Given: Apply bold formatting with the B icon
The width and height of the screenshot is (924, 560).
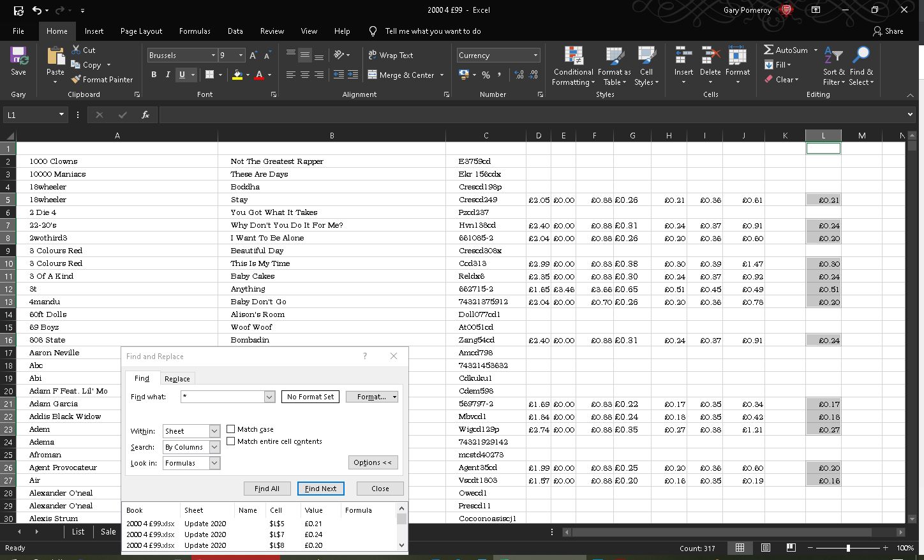Looking at the screenshot, I should point(154,75).
